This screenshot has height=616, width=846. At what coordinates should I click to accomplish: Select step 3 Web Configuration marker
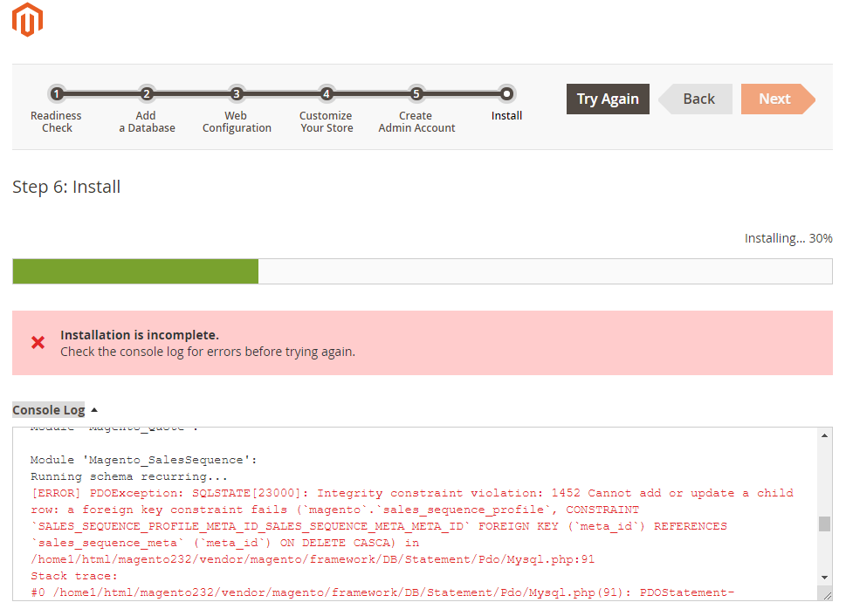[237, 94]
